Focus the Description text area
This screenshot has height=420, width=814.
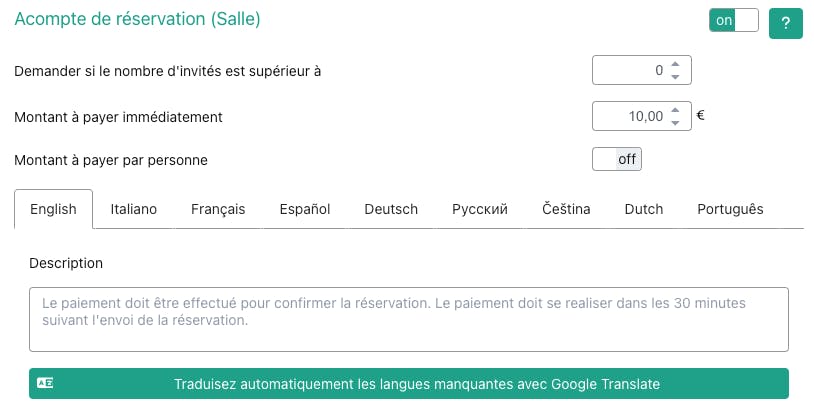(x=409, y=319)
